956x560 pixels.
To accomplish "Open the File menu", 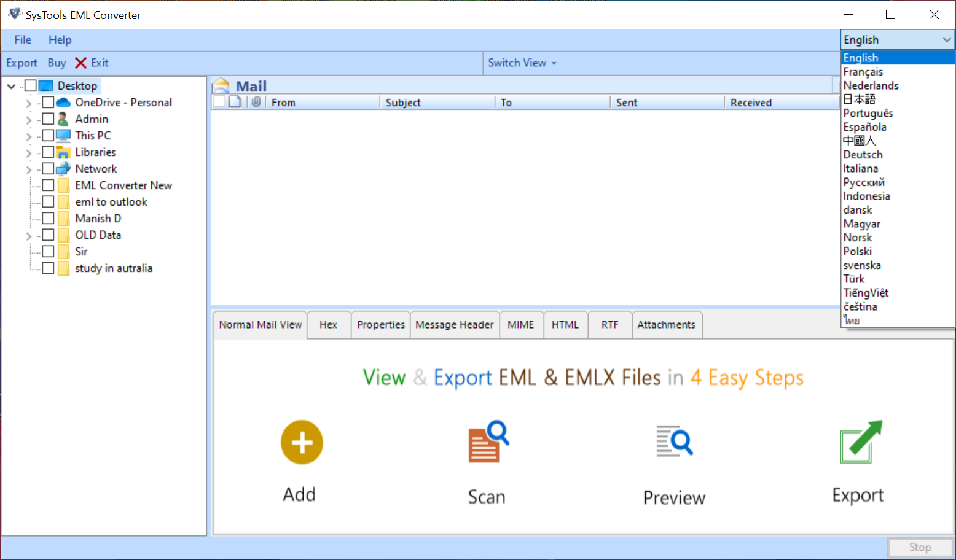I will pos(23,40).
